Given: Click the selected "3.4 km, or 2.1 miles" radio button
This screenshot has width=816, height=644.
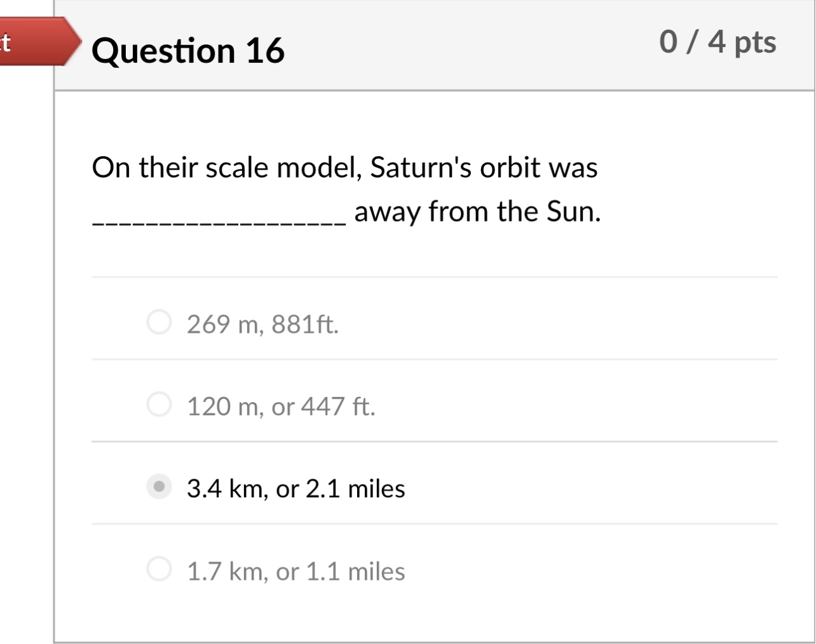Looking at the screenshot, I should [x=159, y=485].
